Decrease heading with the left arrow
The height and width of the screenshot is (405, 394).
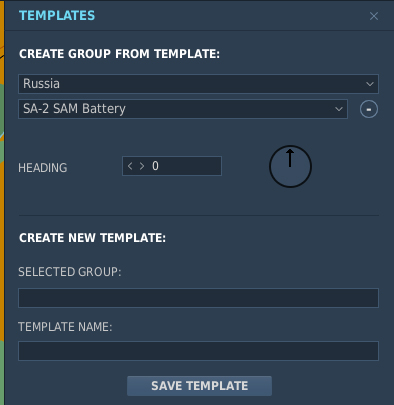click(130, 166)
